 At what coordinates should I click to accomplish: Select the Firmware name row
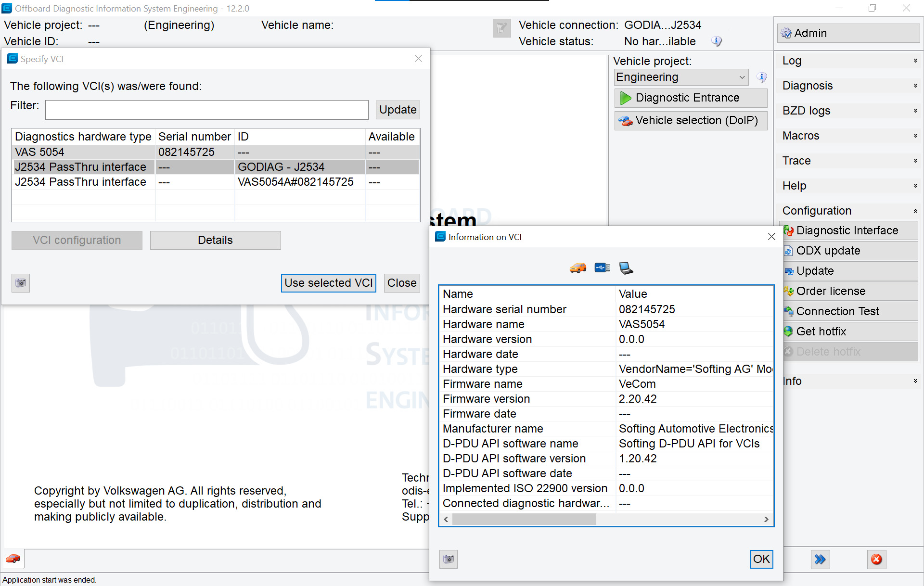click(606, 384)
